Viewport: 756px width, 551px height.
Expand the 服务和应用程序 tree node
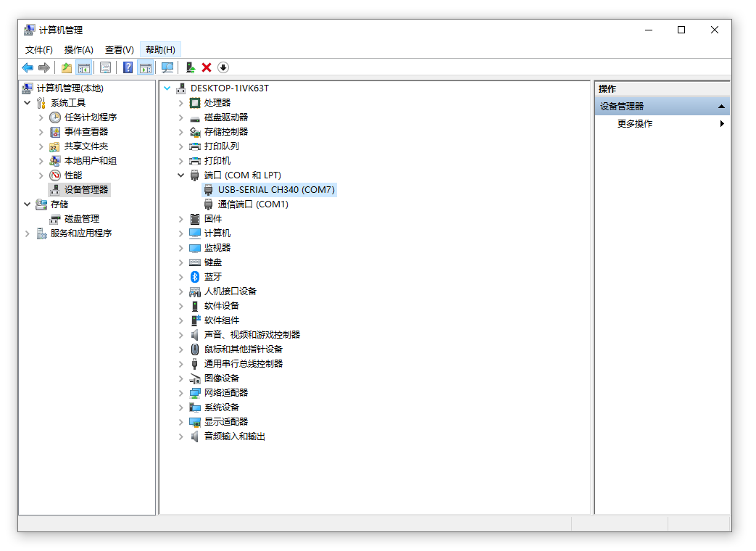pos(28,233)
